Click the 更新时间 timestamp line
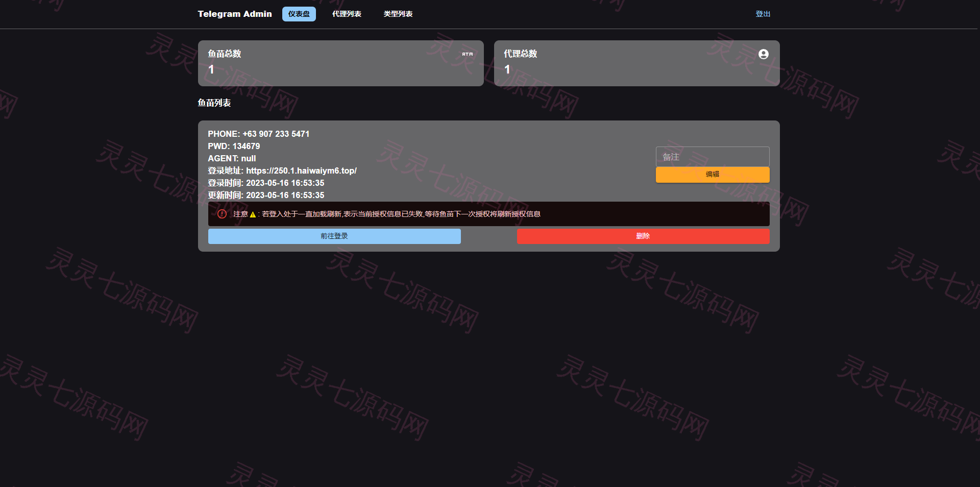The height and width of the screenshot is (487, 980). coord(266,195)
